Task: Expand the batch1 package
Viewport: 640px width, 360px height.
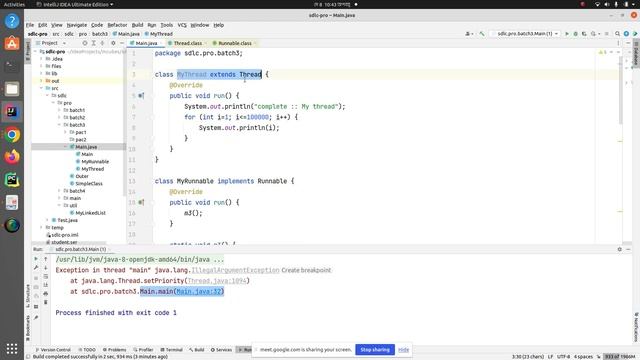Action: coord(59,110)
